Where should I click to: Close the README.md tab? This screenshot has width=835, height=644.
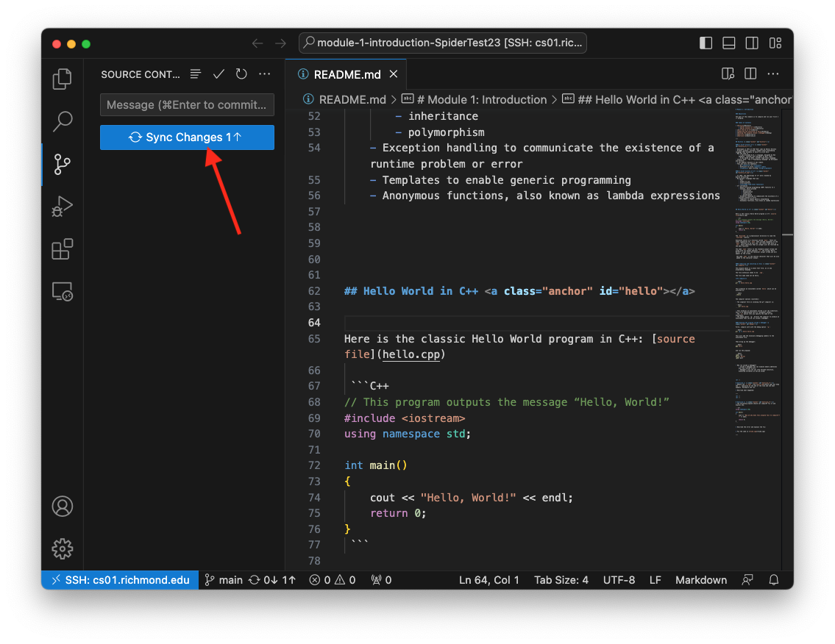pos(394,74)
